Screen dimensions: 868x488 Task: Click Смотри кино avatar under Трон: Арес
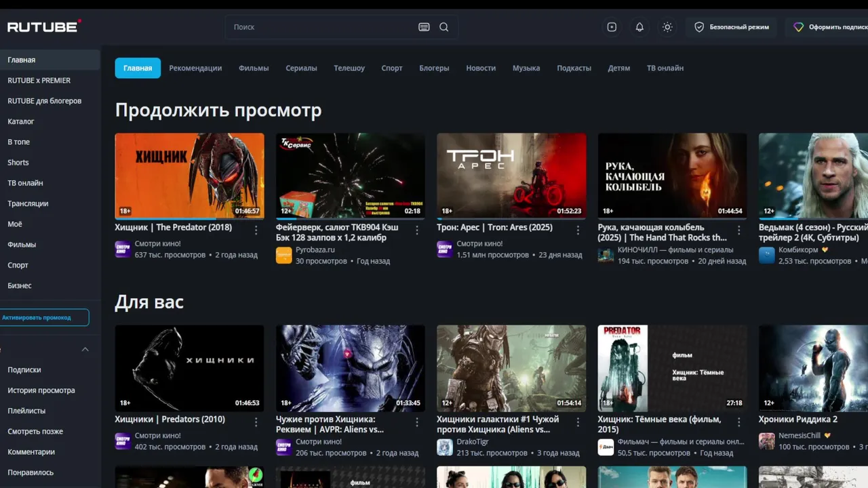click(444, 249)
